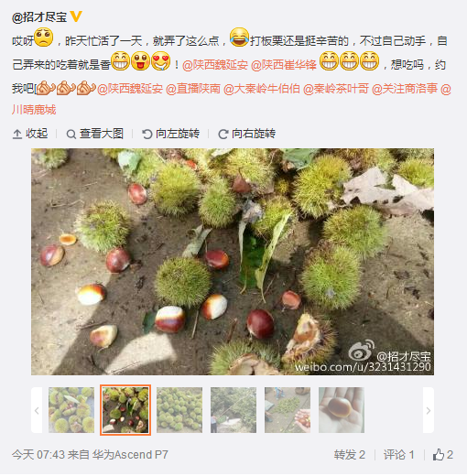Open the @大秦岭牛伯伯 mention
Viewport: 467px width, 476px height.
click(x=262, y=89)
